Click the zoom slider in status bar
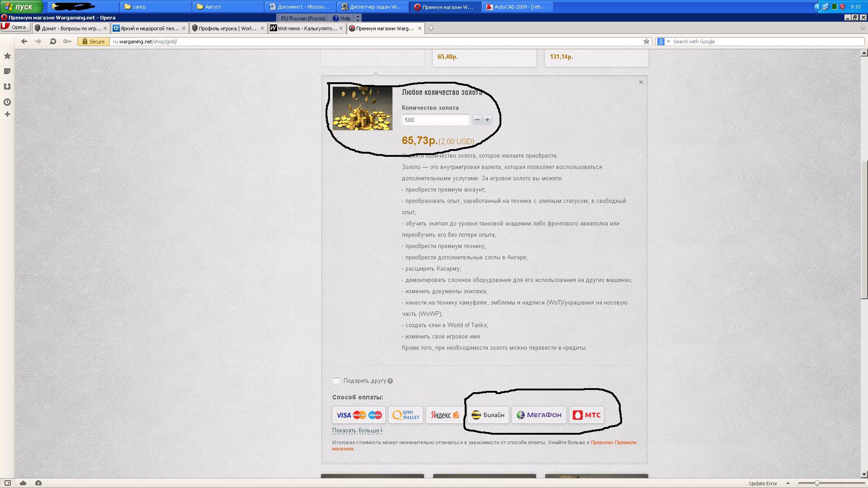This screenshot has height=488, width=868. coord(817,483)
